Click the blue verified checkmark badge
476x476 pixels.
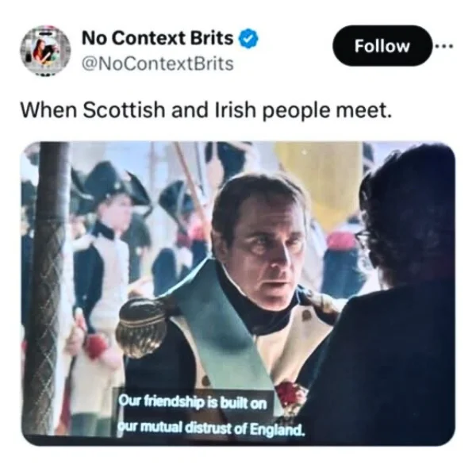point(248,39)
